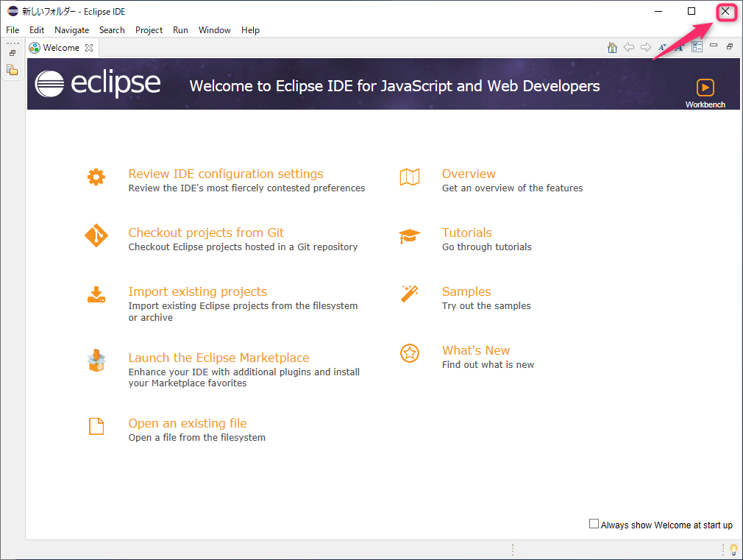Restore the Welcome view from the top-right toolbar
Image resolution: width=743 pixels, height=560 pixels.
tap(730, 46)
